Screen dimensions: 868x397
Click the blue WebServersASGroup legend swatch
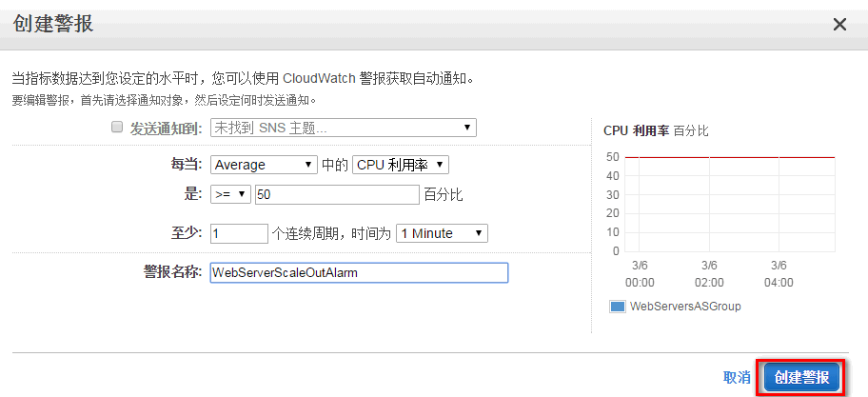[x=618, y=307]
